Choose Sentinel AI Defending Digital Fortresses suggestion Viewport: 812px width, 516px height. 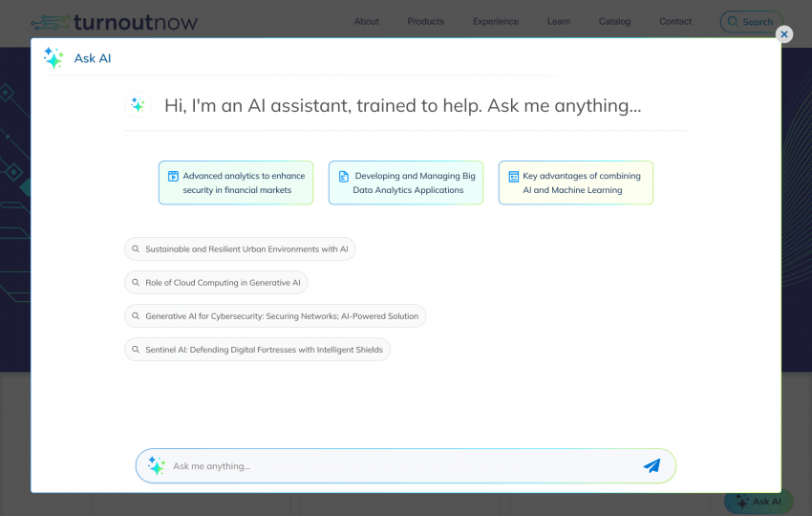(x=257, y=350)
